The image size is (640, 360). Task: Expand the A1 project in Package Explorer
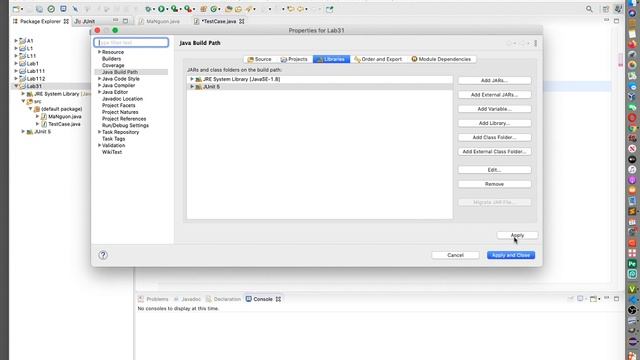point(16,41)
